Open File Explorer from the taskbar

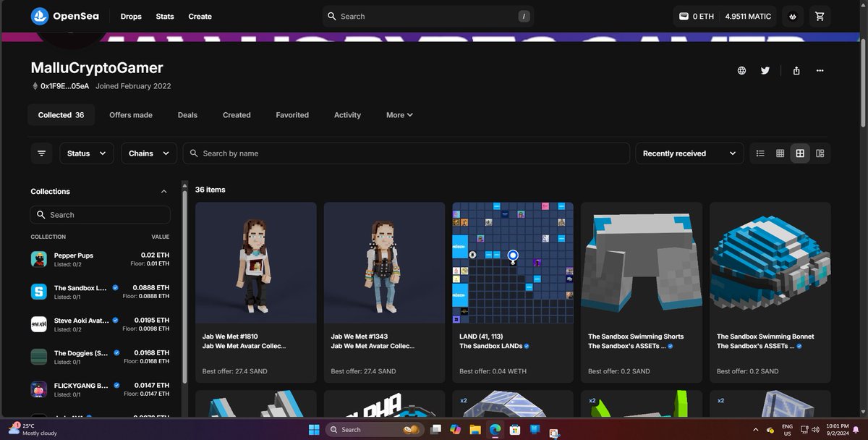pyautogui.click(x=475, y=430)
